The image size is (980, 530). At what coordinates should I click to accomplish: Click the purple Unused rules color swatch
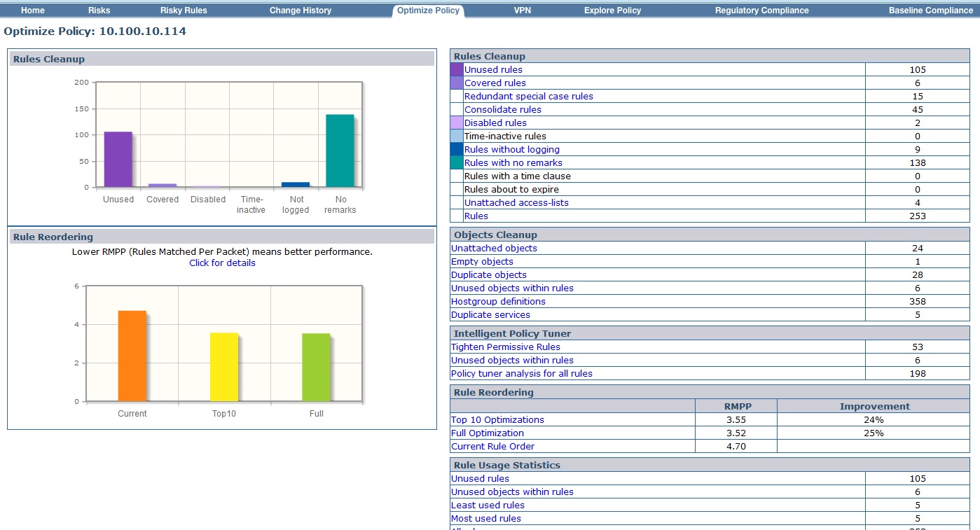(x=457, y=69)
